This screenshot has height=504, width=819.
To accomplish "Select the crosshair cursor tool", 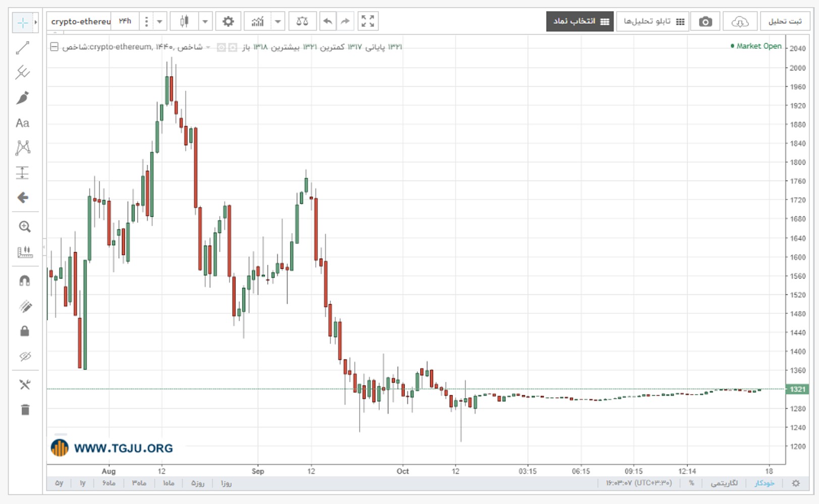I will click(x=23, y=22).
